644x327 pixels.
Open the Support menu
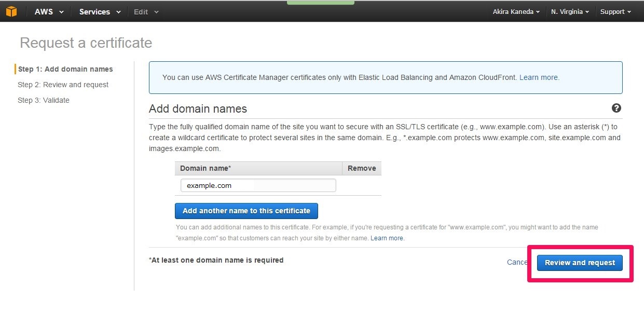tap(615, 11)
